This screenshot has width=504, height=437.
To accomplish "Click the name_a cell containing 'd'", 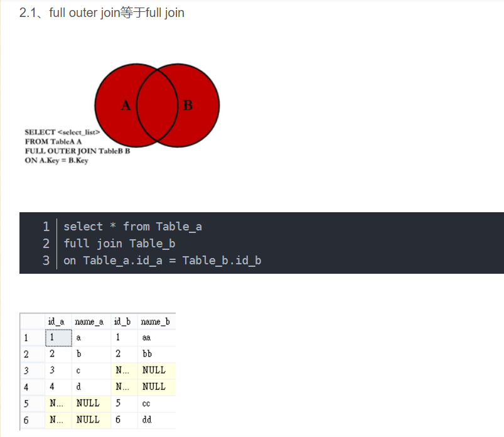I will pyautogui.click(x=91, y=387).
